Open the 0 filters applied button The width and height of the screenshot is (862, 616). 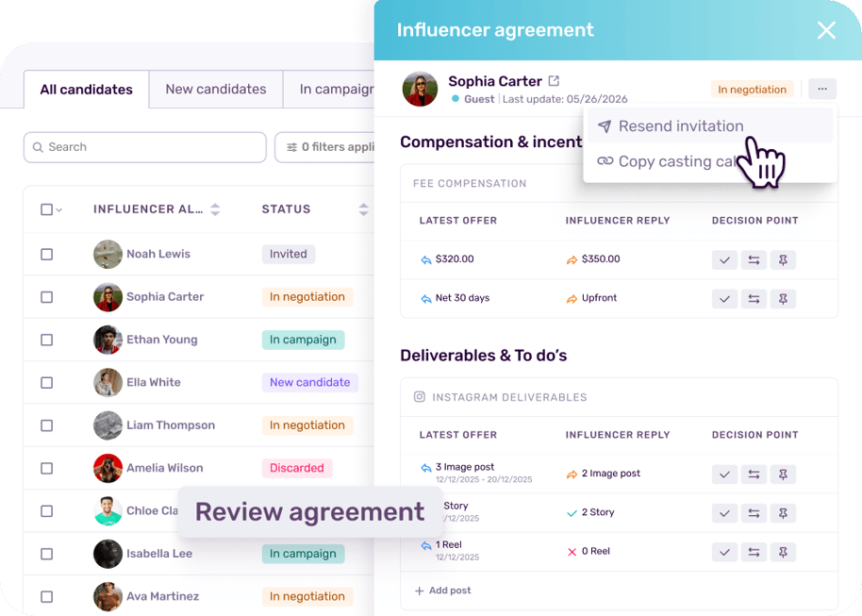324,147
